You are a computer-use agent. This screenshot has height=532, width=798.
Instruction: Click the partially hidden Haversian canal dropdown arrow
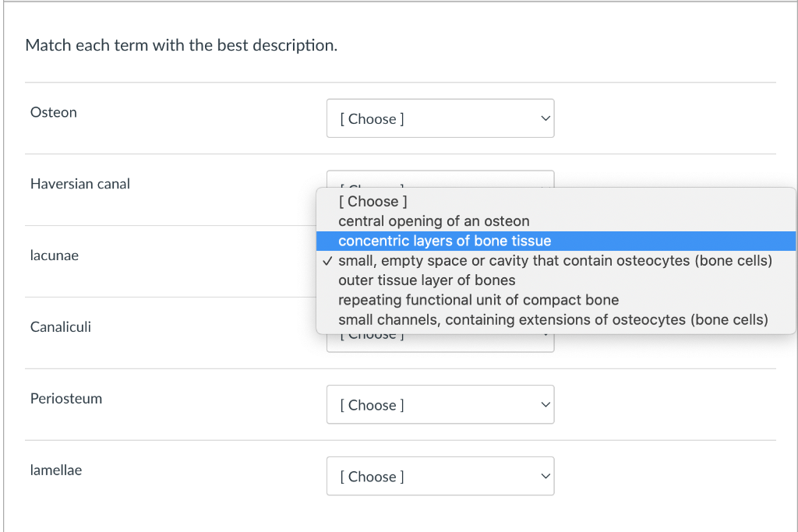click(546, 187)
